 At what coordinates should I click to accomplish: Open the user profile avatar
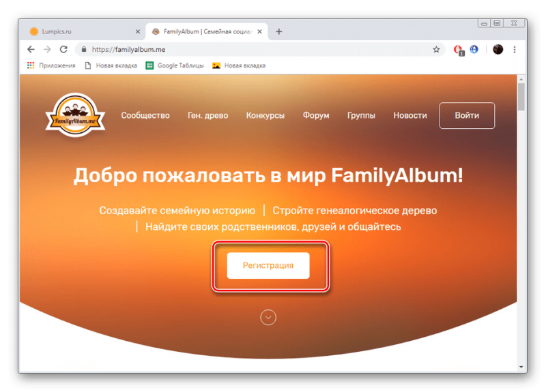[x=498, y=49]
